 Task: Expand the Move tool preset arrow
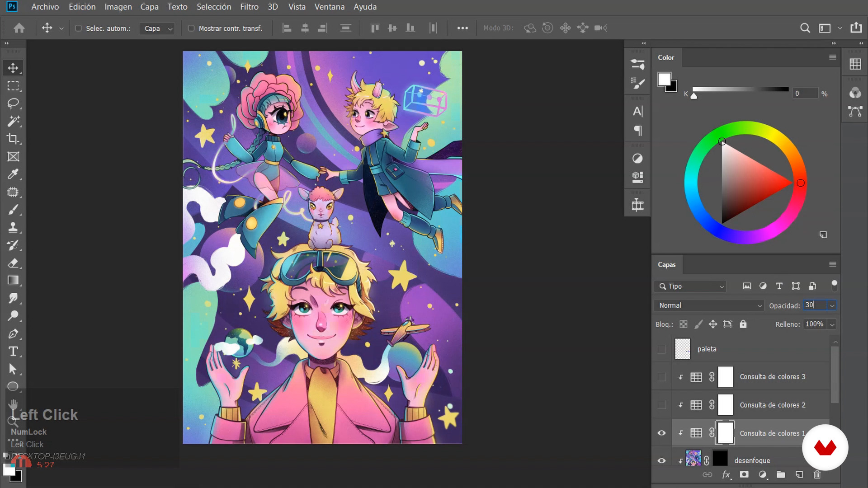click(x=61, y=28)
